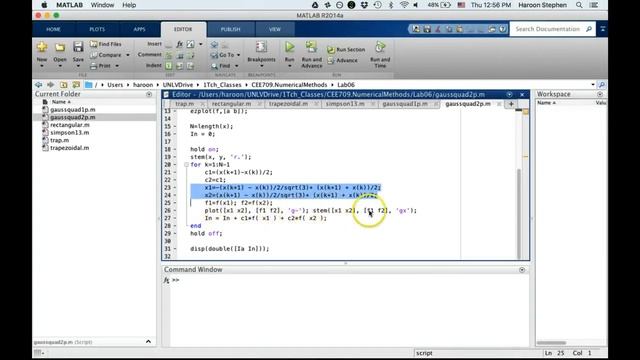
Task: Switch to the HOME ribbon tab
Action: [53, 29]
